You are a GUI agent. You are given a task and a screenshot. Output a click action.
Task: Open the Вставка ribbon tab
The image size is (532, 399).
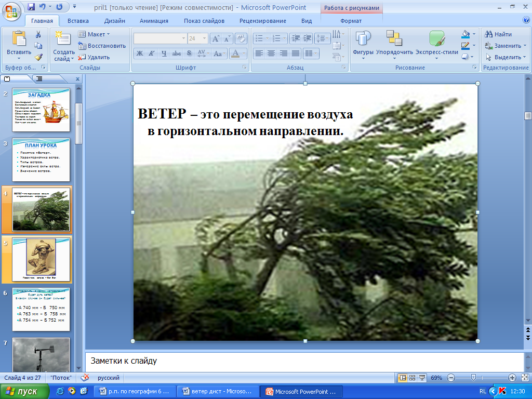(x=78, y=21)
